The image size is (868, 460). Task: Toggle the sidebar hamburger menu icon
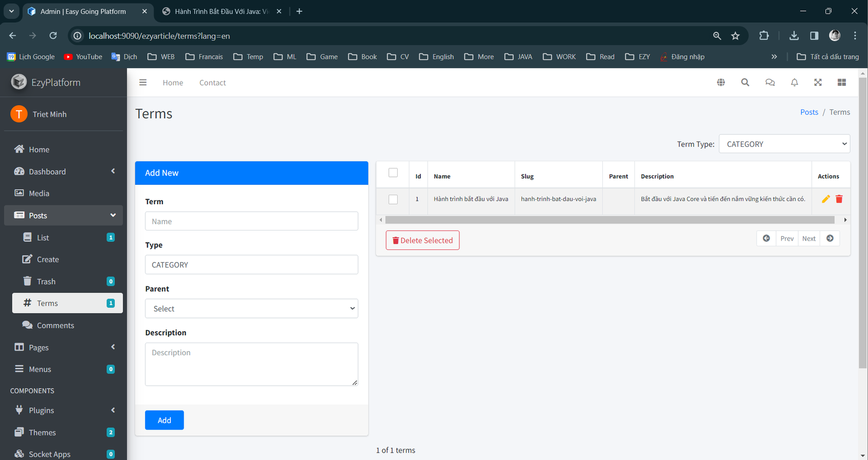(143, 83)
